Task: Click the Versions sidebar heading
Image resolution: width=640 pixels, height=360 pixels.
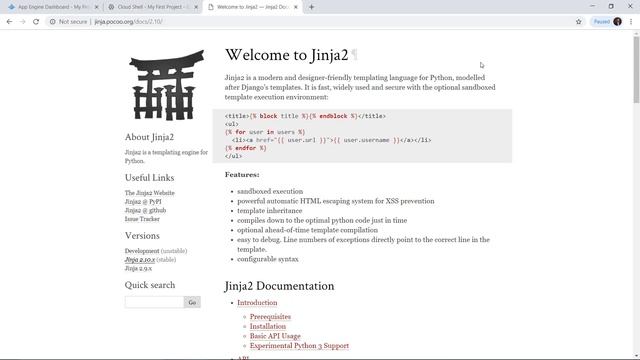Action: point(142,236)
